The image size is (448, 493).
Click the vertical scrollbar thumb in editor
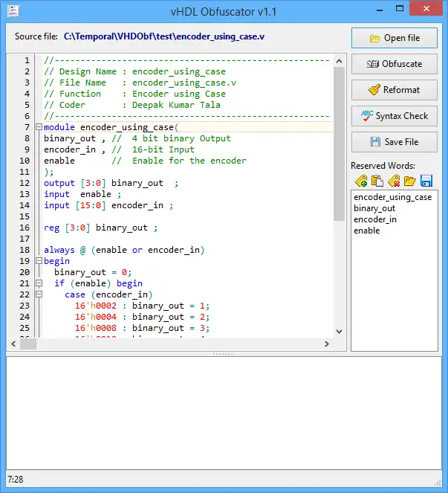(x=339, y=144)
